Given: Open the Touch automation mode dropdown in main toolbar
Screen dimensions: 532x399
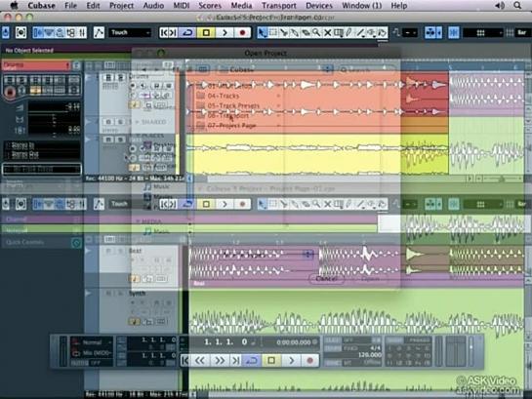Looking at the screenshot, I should tap(130, 32).
